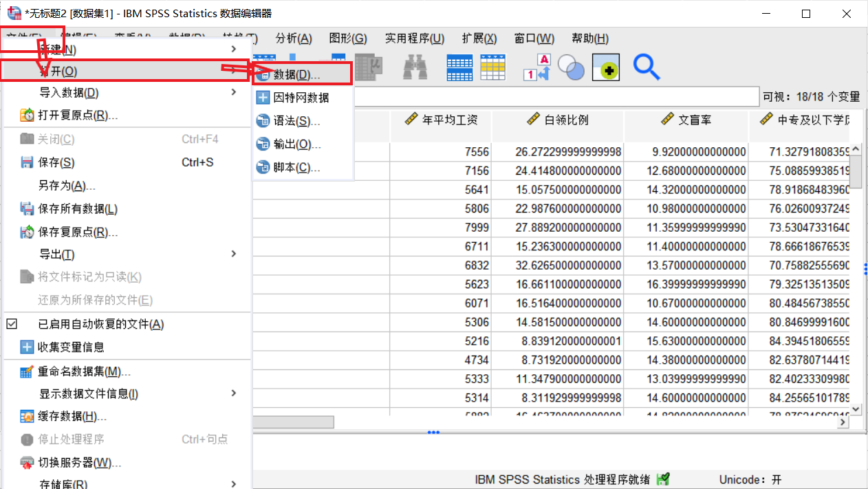The width and height of the screenshot is (868, 489).
Task: Click grayed 还原为所保存的文件(E) entry
Action: (x=126, y=300)
